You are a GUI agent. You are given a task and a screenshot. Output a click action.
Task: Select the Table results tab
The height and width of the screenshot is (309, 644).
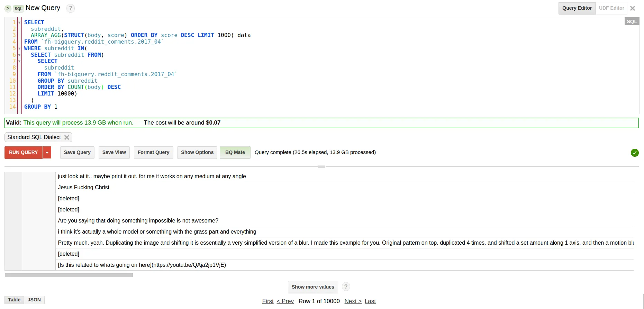(x=14, y=300)
